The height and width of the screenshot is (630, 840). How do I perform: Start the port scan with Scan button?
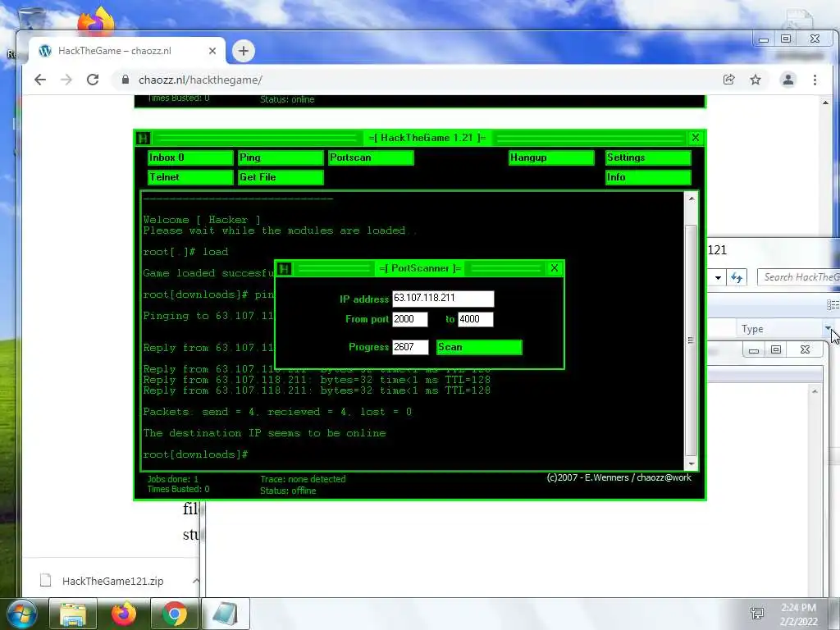[479, 347]
